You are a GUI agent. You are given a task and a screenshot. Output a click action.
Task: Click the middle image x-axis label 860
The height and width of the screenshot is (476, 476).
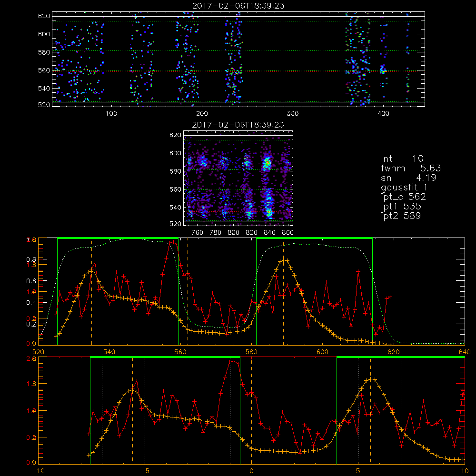[x=288, y=233]
